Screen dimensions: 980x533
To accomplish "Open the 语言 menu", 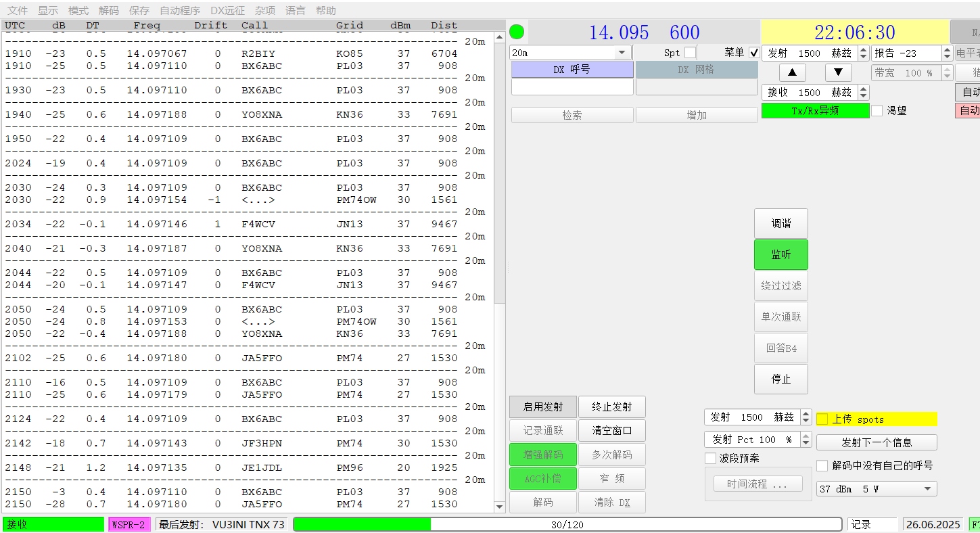I will pos(296,11).
